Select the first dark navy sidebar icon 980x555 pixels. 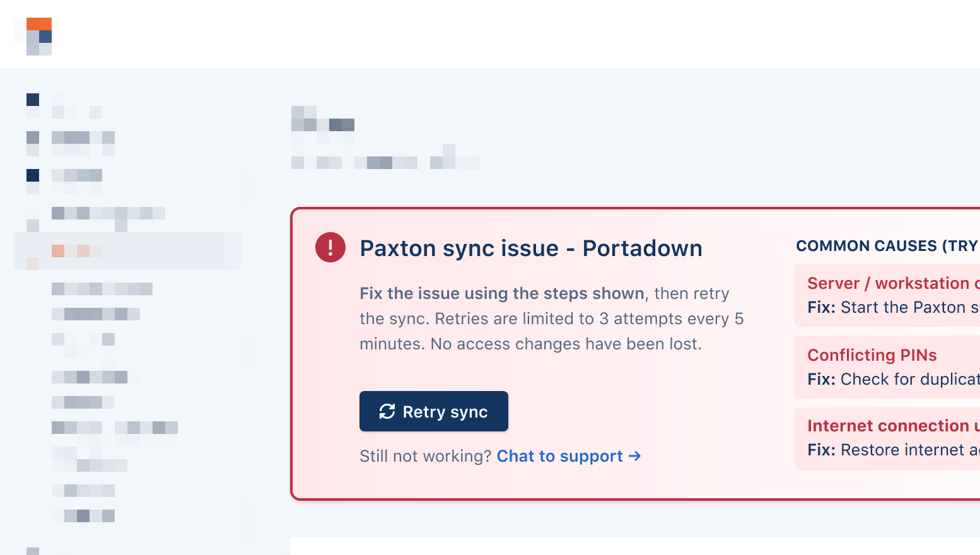pyautogui.click(x=32, y=99)
